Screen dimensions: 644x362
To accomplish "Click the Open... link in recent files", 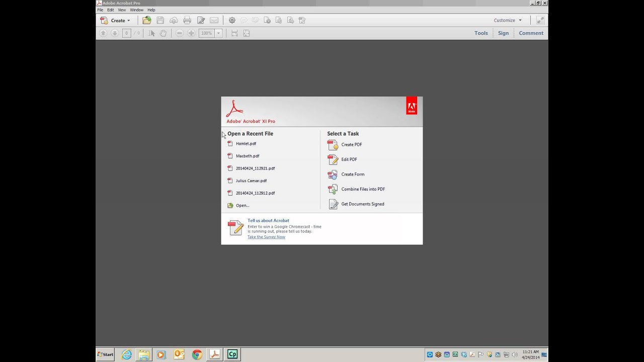I will click(x=243, y=206).
